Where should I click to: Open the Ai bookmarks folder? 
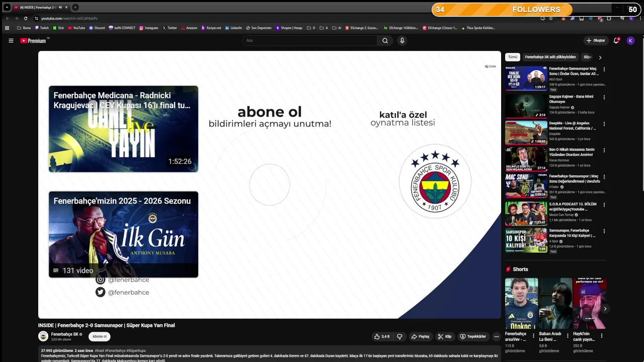point(337,28)
